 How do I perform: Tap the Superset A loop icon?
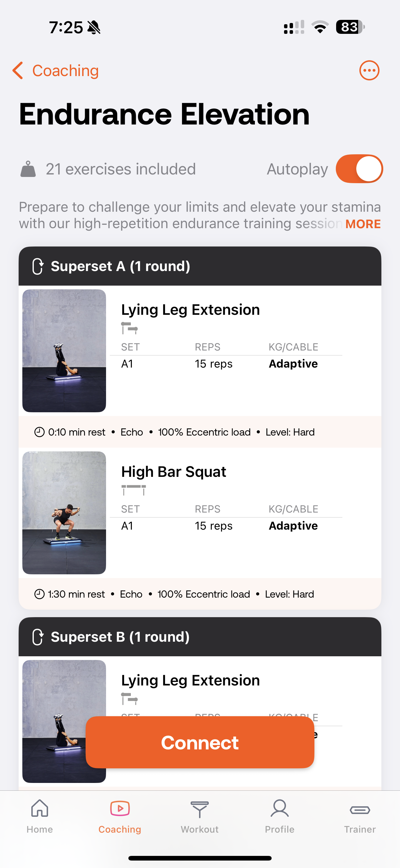tap(38, 266)
